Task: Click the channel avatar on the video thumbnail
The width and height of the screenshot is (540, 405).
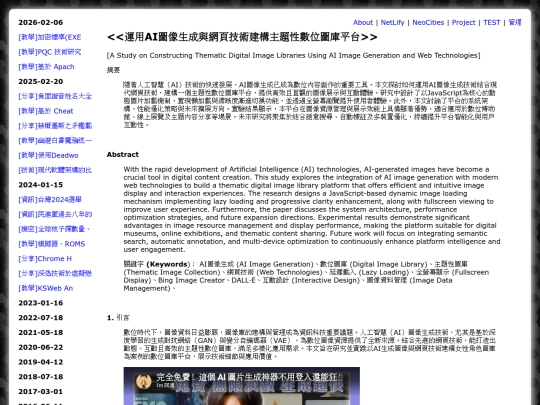Action: point(144,381)
